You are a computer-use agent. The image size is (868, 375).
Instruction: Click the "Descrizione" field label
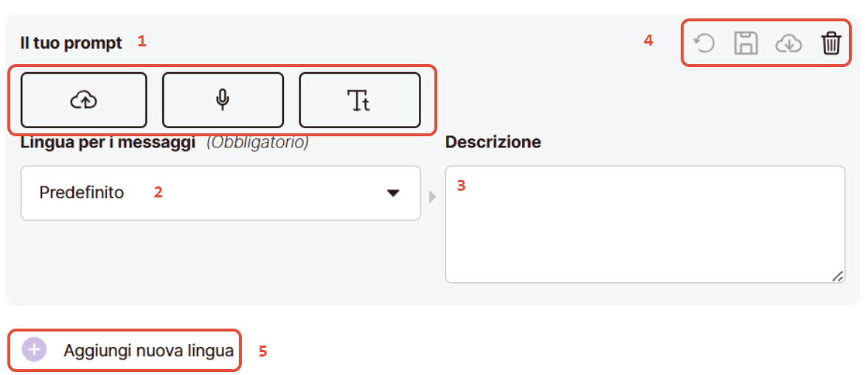coord(493,142)
